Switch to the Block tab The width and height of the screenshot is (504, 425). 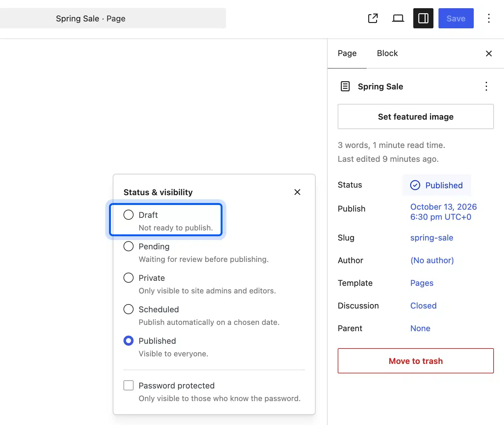[x=387, y=54]
